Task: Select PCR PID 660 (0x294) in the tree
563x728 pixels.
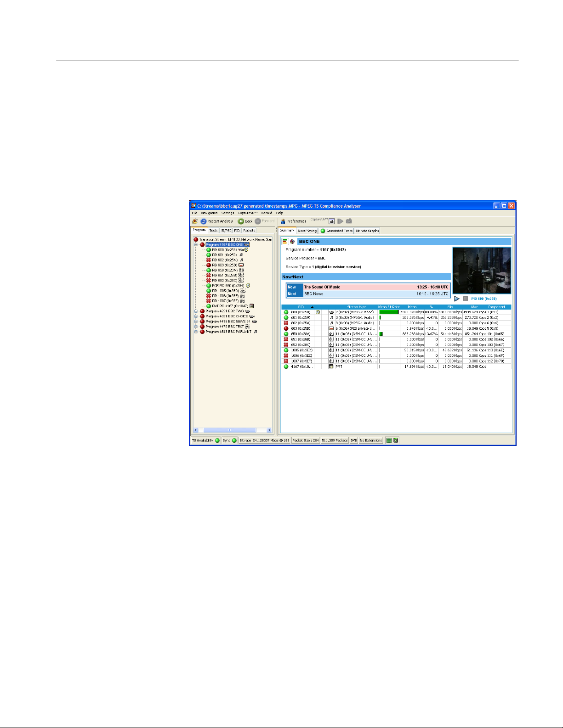Action: [228, 286]
